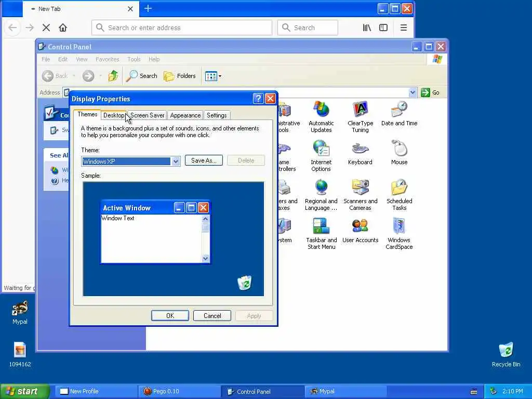Image resolution: width=532 pixels, height=399 pixels.
Task: Open the Favorites menu in Control Panel
Action: pyautogui.click(x=107, y=59)
